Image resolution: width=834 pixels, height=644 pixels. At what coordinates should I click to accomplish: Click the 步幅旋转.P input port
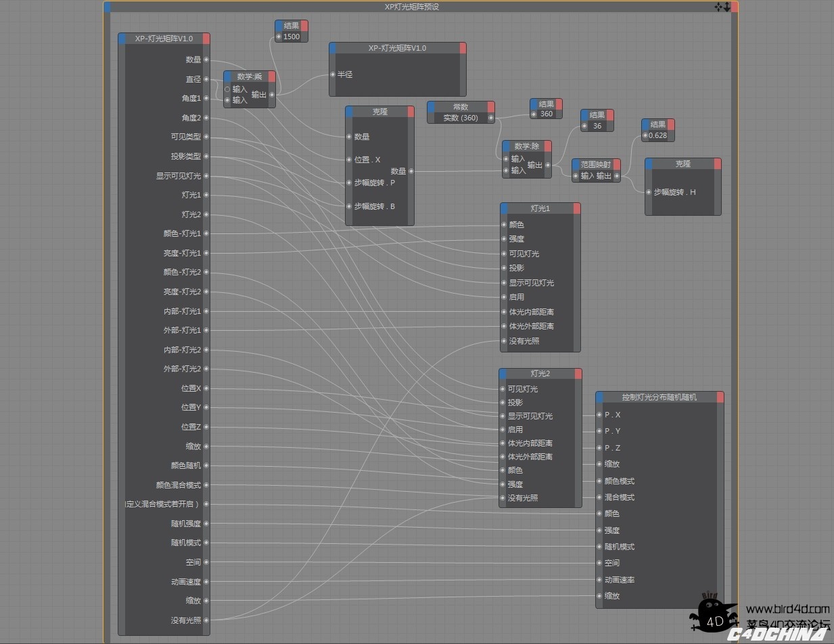coord(349,183)
